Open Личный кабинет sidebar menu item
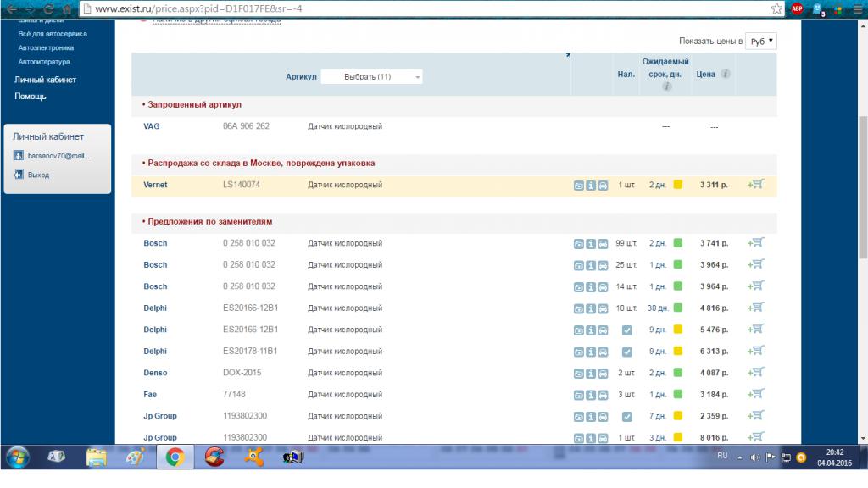The image size is (868, 488). (46, 80)
